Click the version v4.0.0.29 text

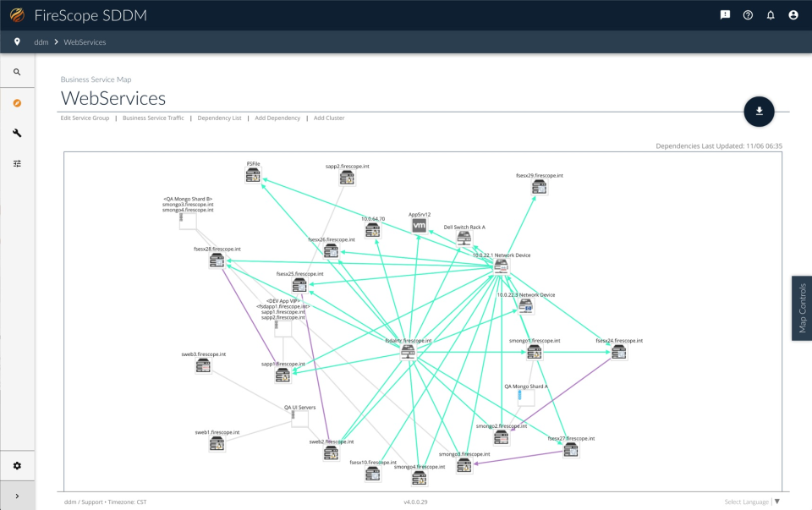pyautogui.click(x=415, y=502)
